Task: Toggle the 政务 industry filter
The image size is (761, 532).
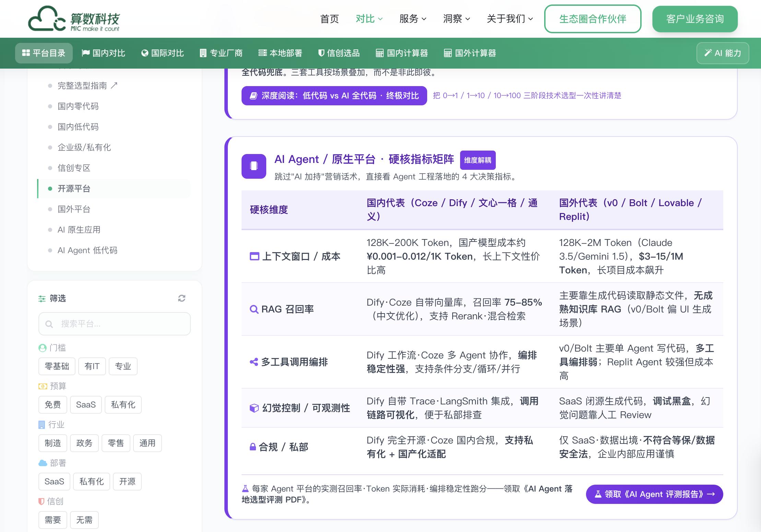Action: click(x=84, y=443)
